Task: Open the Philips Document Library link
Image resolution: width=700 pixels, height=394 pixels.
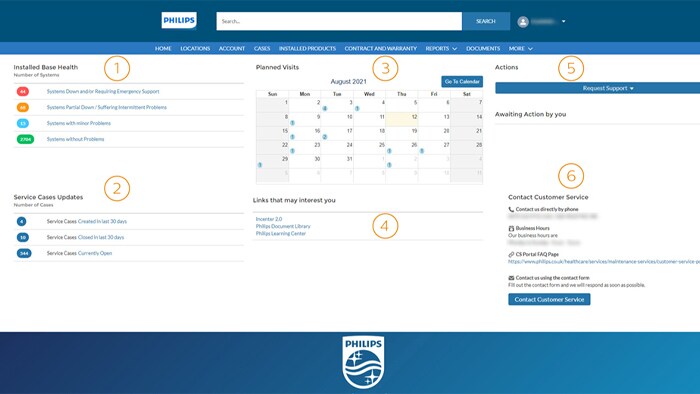Action: 283,226
